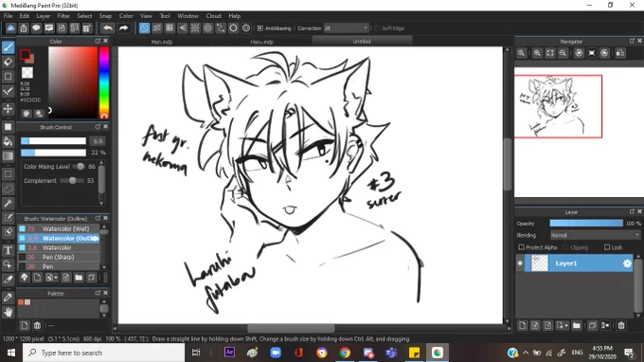Screen dimensions: 644x362
Task: Toggle visibility of Layer1
Action: coord(520,263)
